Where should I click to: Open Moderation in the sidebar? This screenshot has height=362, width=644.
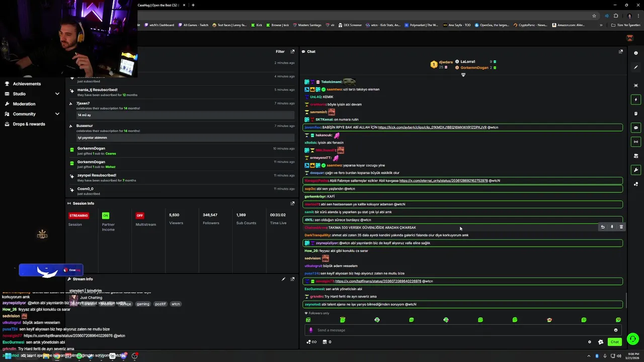[x=24, y=104]
